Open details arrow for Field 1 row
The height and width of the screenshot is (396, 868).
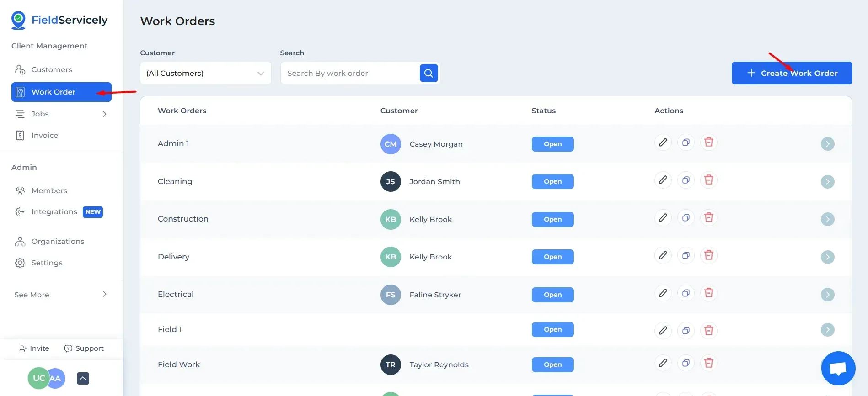[827, 330]
